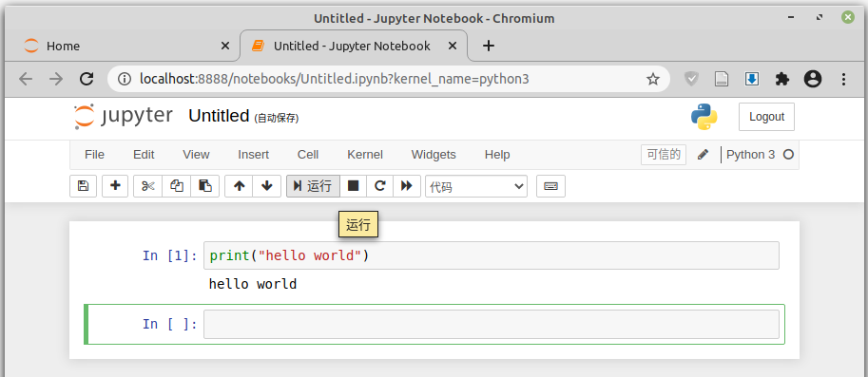The image size is (868, 377).
Task: Open the Widgets menu
Action: (434, 155)
